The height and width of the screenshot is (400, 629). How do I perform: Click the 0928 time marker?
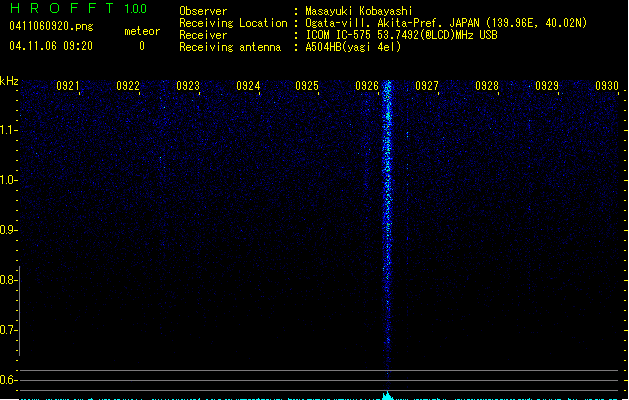(487, 86)
